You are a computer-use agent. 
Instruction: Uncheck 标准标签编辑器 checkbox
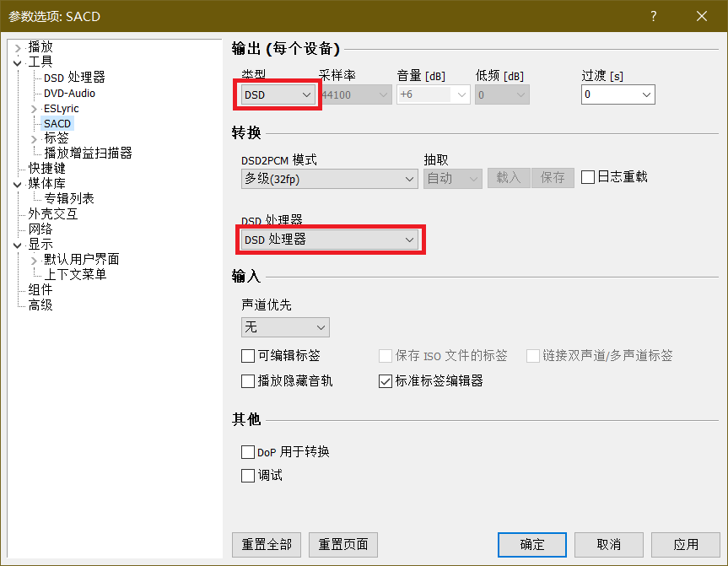pos(386,381)
